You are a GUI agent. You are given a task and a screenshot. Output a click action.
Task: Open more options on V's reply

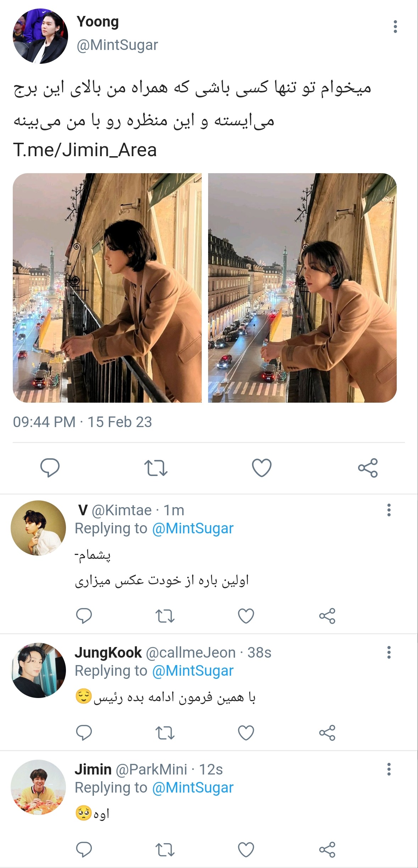tap(389, 510)
